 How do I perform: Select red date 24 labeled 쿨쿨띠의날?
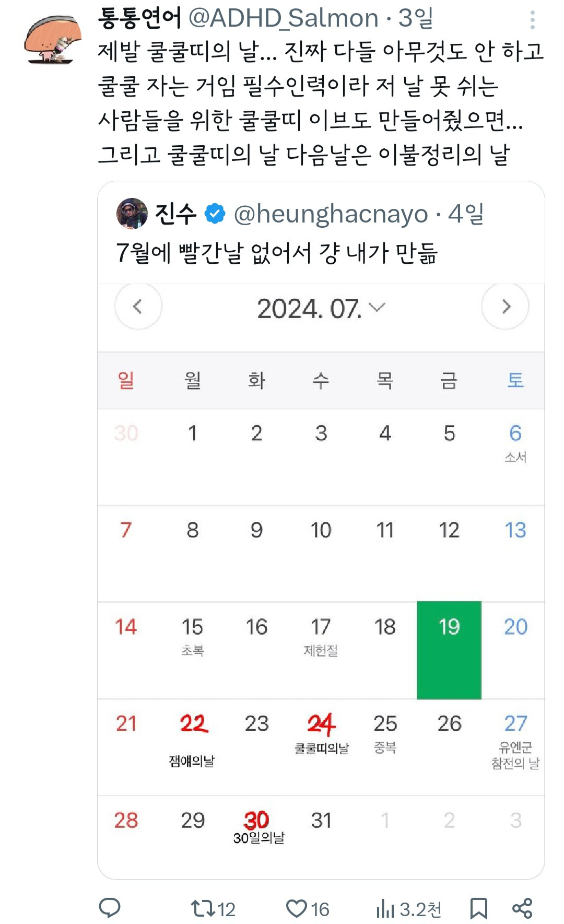[321, 724]
